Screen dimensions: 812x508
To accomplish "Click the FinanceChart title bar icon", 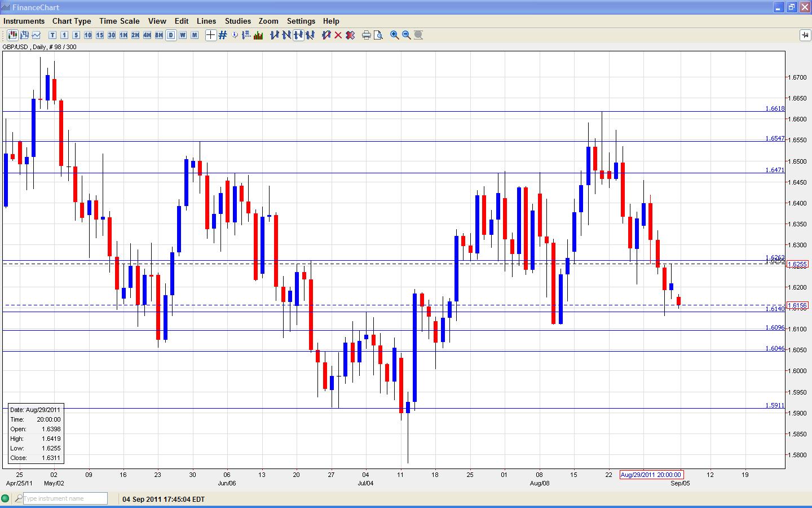I will (x=6, y=7).
